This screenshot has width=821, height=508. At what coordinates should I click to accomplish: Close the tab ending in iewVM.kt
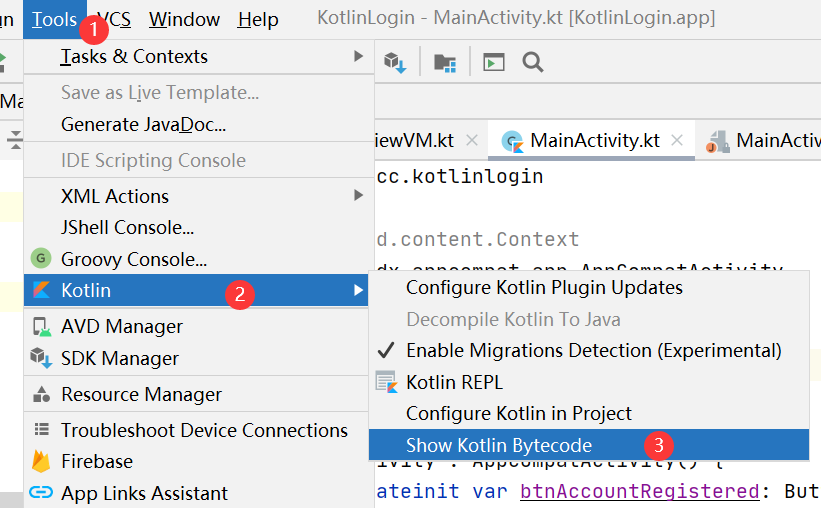tap(472, 140)
